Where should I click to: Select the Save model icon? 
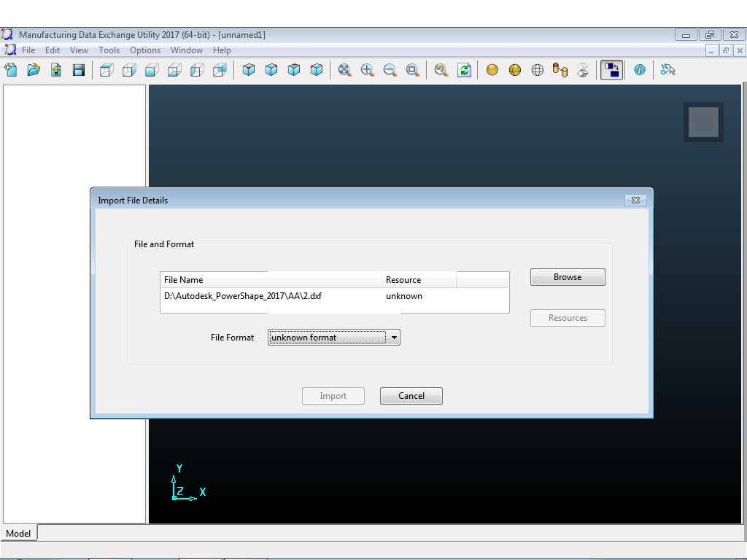click(79, 70)
